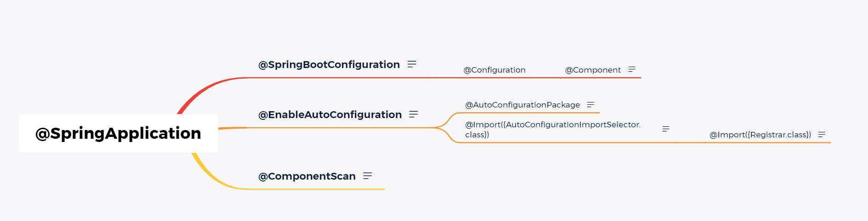The image size is (868, 221).
Task: Select the @AutoConfigurationPackage node
Action: [x=523, y=105]
